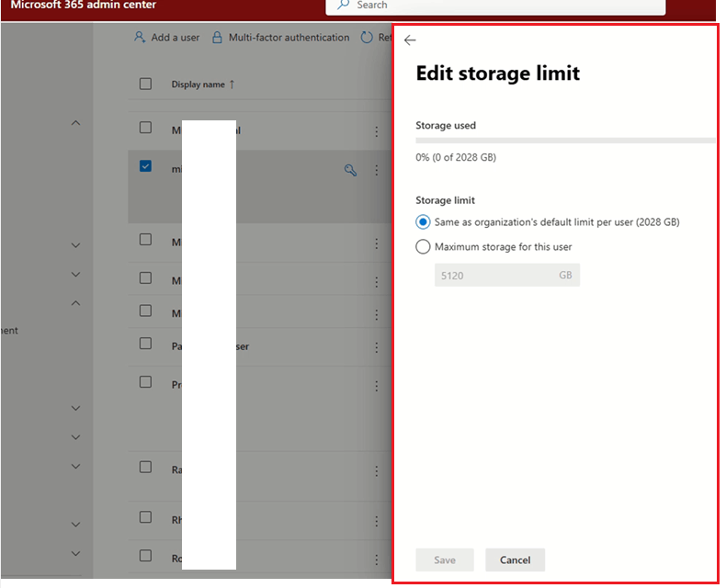The height and width of the screenshot is (588, 726).
Task: Click the reset password key icon
Action: point(350,170)
